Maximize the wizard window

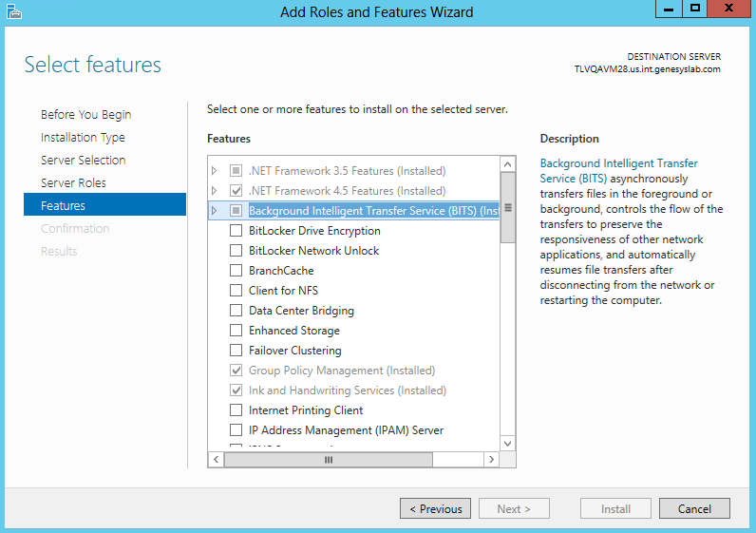pos(694,9)
